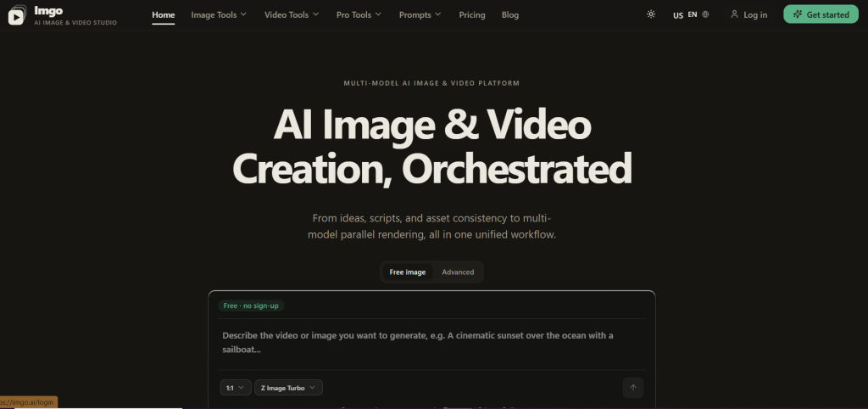Click the Imgo brand name text
This screenshot has height=409, width=868.
coord(48,10)
